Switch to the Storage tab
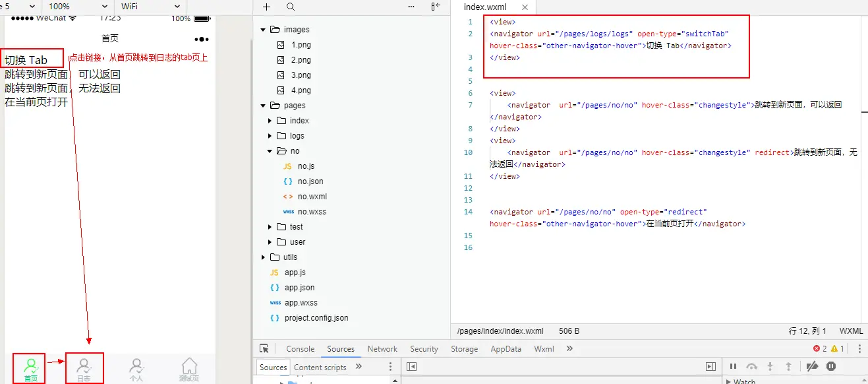868x384 pixels. point(464,349)
